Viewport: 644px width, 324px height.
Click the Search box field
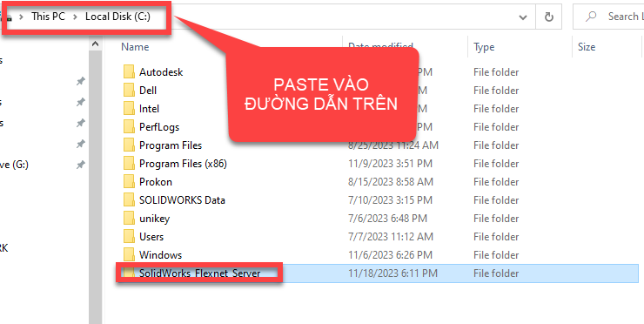[608, 17]
